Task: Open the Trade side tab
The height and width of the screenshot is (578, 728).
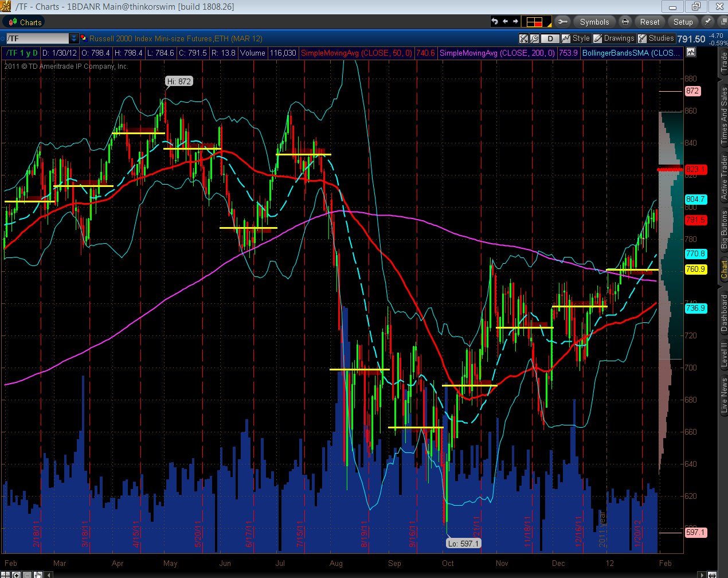Action: 723,62
